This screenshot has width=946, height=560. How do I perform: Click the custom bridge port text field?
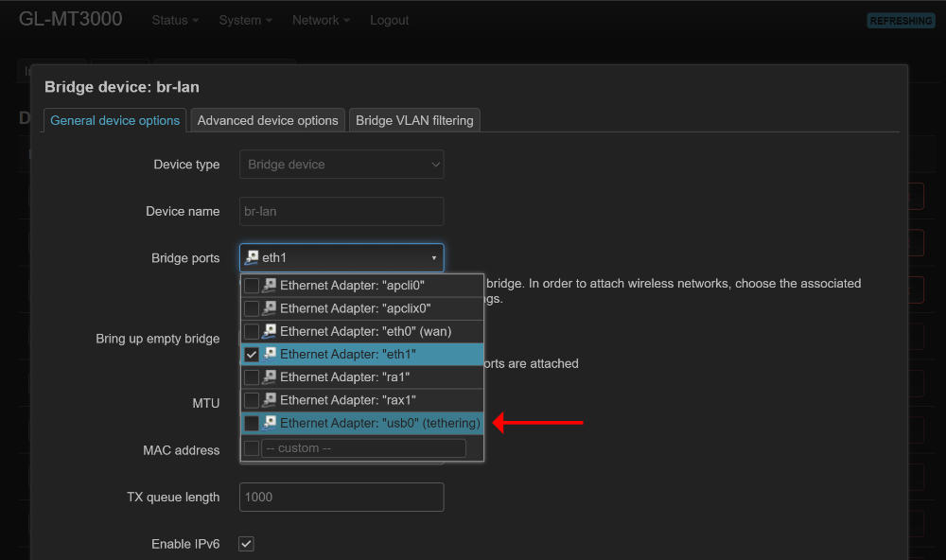[x=363, y=448]
